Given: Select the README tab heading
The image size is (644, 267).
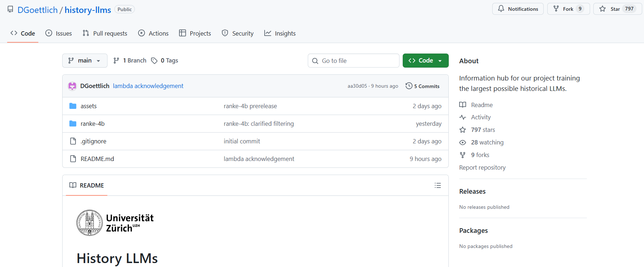Looking at the screenshot, I should 87,185.
